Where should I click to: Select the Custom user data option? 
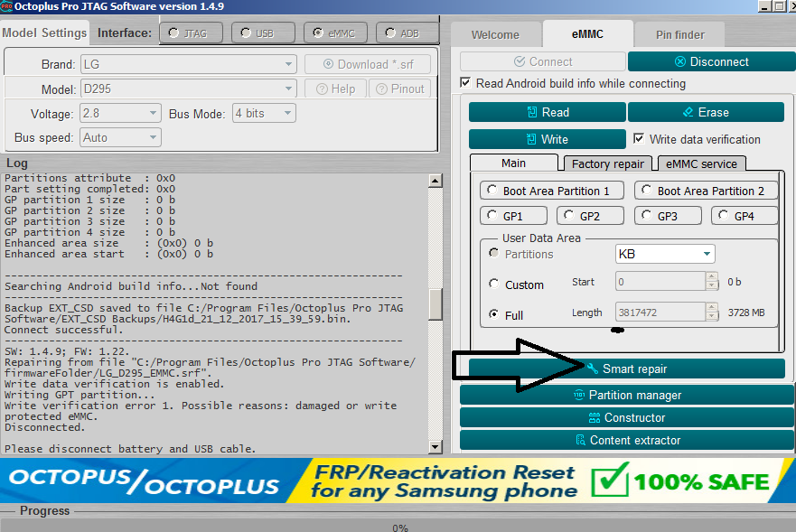coord(493,284)
